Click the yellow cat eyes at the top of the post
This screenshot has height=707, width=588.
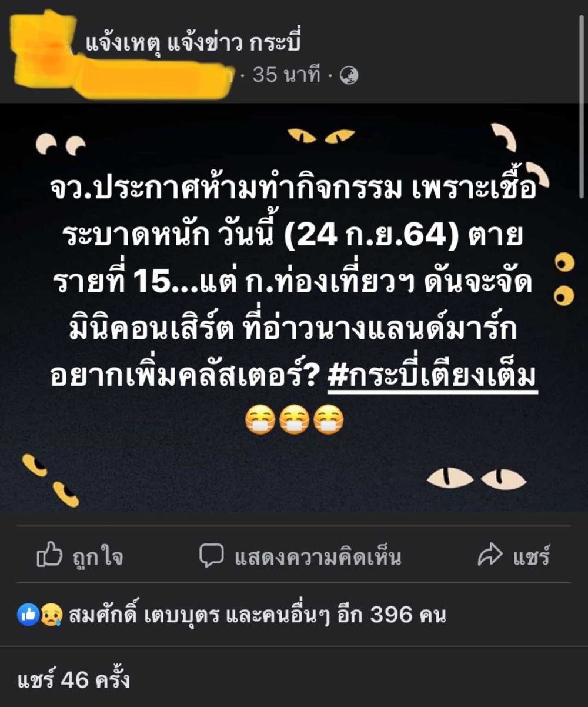320,136
